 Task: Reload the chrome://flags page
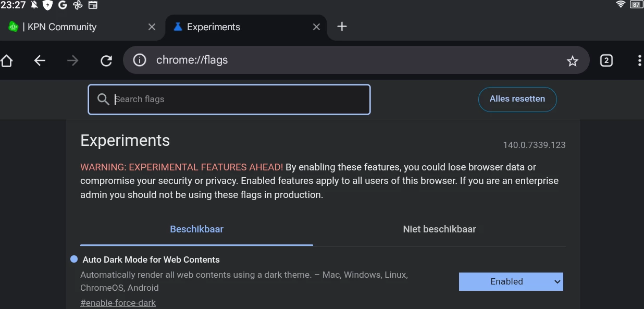tap(106, 61)
